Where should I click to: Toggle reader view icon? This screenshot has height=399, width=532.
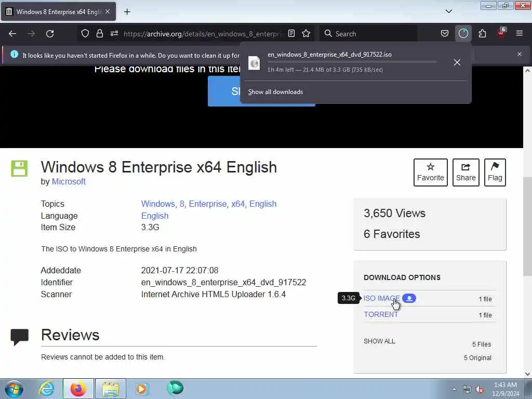tap(291, 34)
